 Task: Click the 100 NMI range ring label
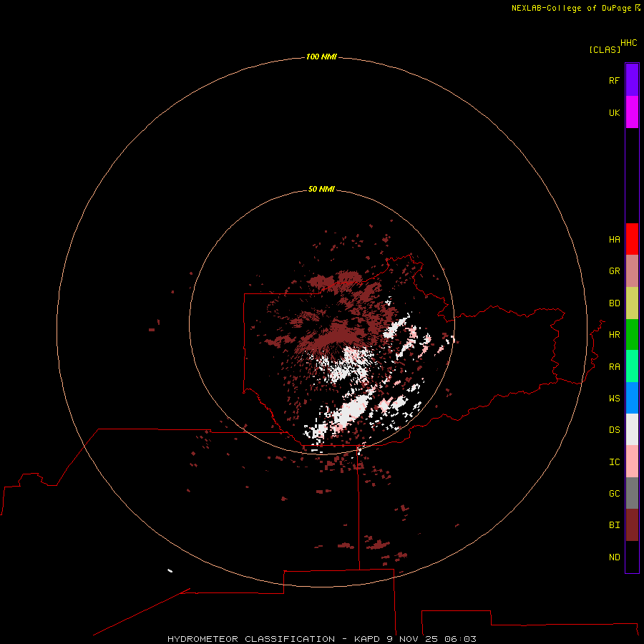(x=321, y=57)
